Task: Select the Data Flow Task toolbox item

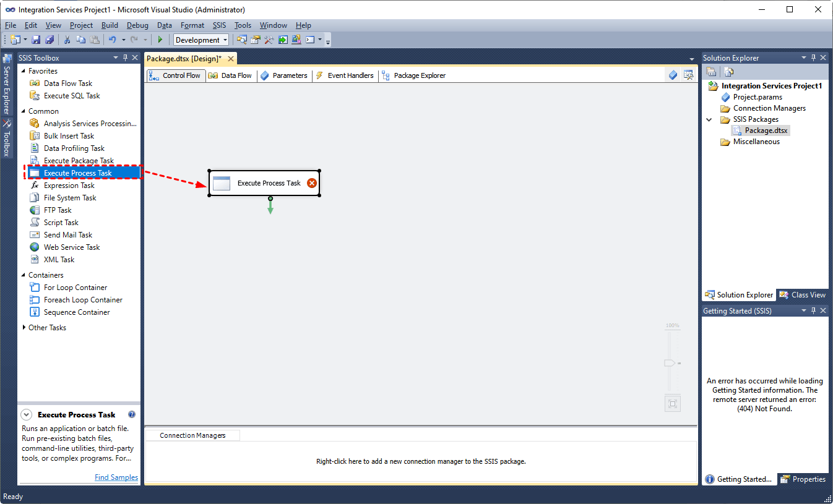Action: click(x=68, y=83)
